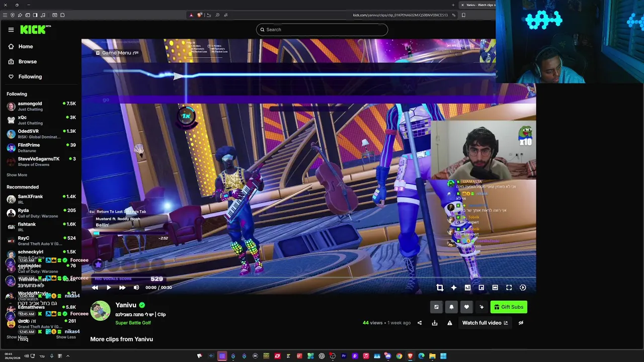Screen dimensions: 644x362
Task: Mute the clip volume
Action: point(136,288)
